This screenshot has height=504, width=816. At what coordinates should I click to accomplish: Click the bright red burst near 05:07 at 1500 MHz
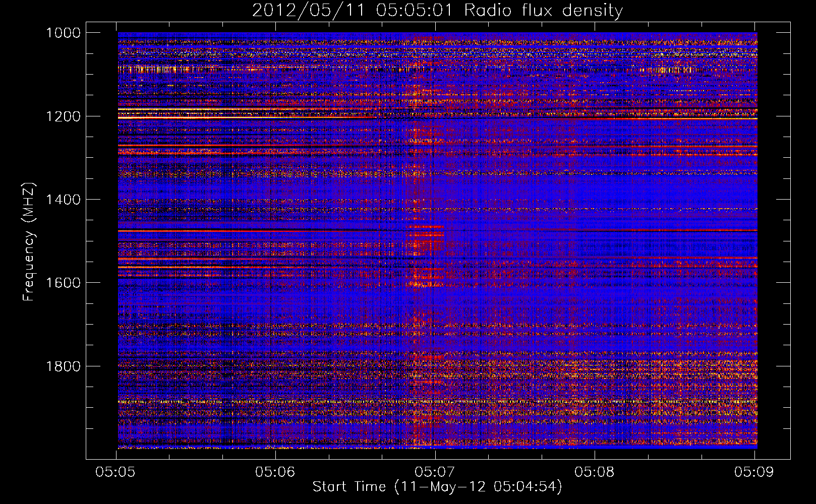click(x=426, y=239)
